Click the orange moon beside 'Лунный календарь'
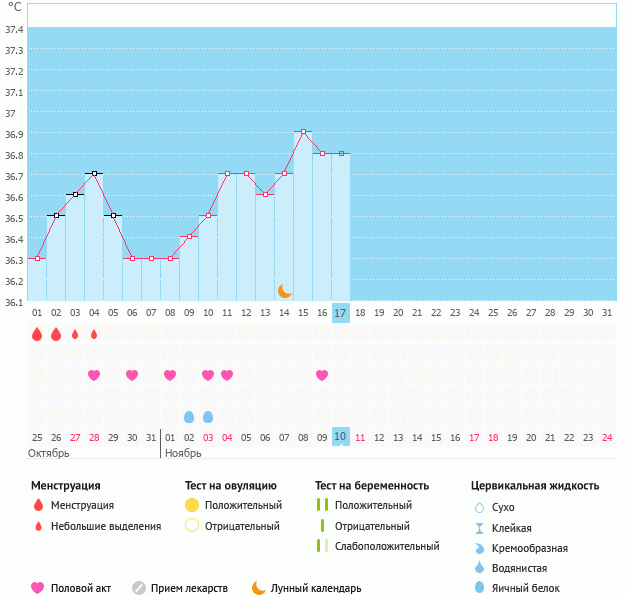Viewport: 626px width, 595px height. point(259,588)
